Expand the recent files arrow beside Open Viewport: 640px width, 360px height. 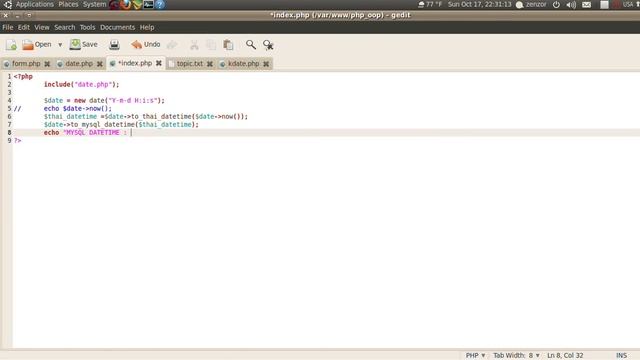(60, 45)
